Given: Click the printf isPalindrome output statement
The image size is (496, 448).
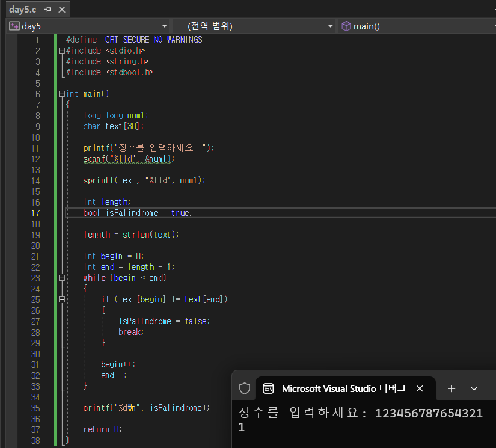Looking at the screenshot, I should 146,408.
